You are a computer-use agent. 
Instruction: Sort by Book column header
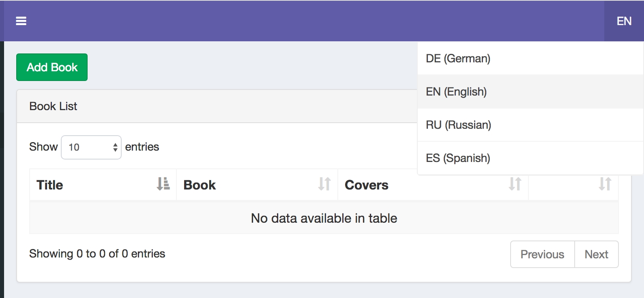(x=200, y=185)
